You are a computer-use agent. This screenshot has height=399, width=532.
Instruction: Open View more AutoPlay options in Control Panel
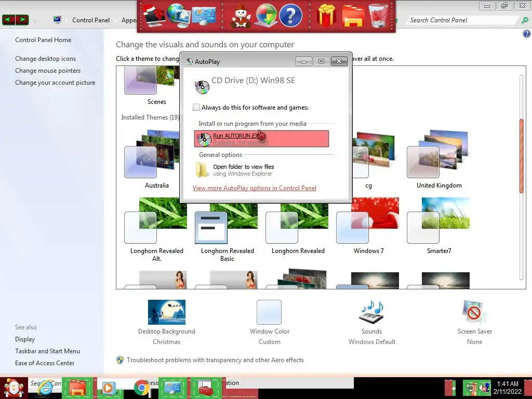[x=255, y=188]
